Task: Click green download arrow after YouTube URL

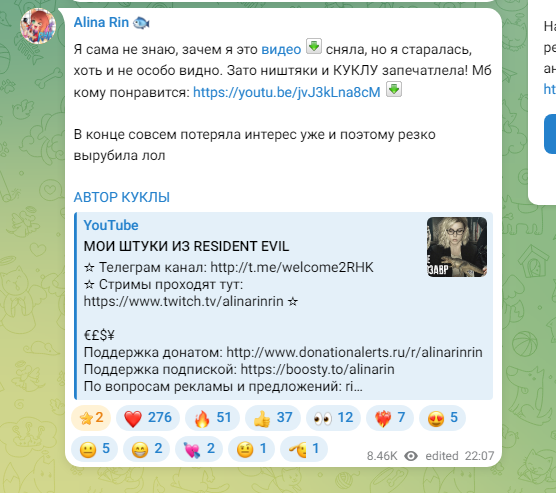Action: pyautogui.click(x=394, y=89)
